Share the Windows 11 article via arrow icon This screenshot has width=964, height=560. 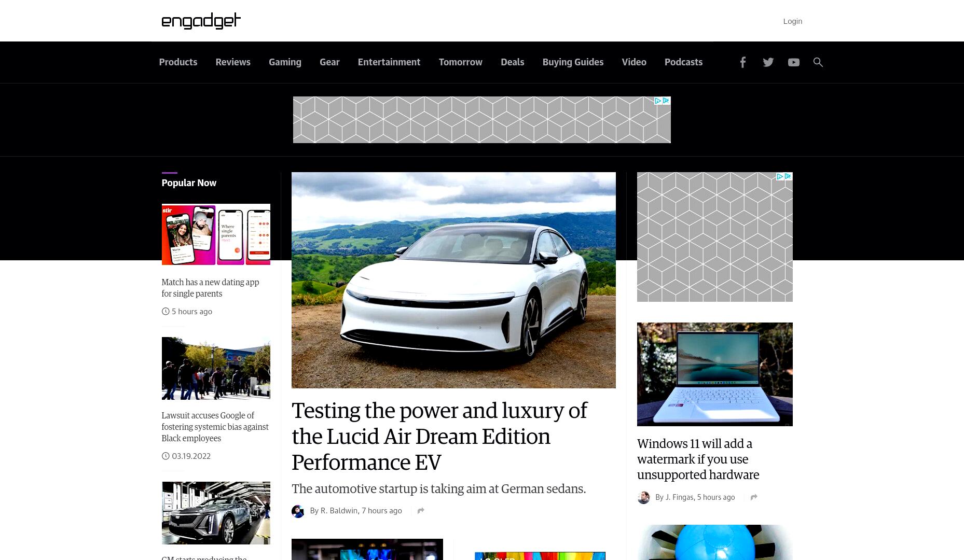[754, 497]
